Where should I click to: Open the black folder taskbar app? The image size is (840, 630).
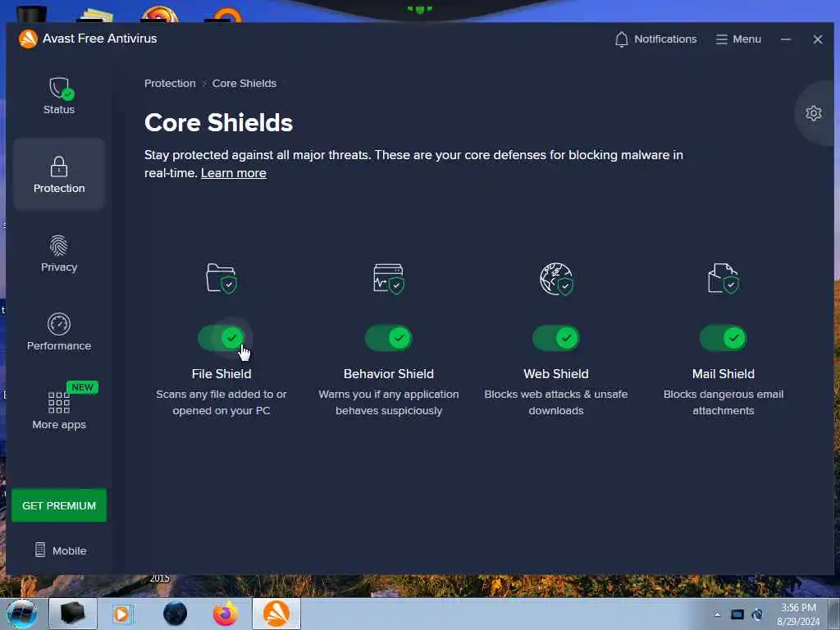(x=73, y=614)
